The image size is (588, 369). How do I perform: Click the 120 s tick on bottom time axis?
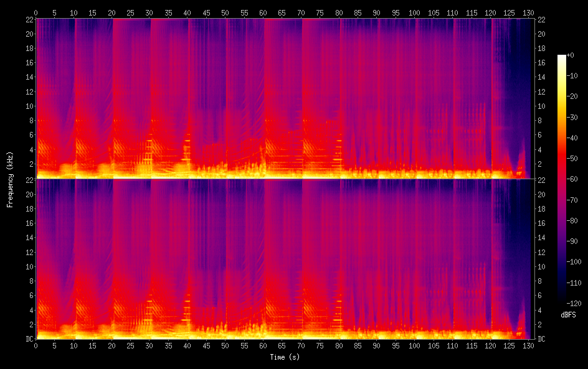tap(491, 345)
